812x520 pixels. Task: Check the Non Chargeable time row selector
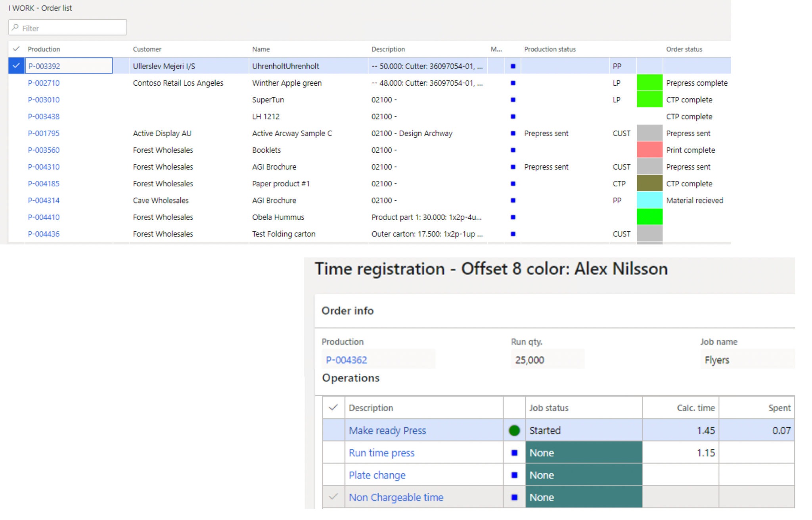(333, 497)
